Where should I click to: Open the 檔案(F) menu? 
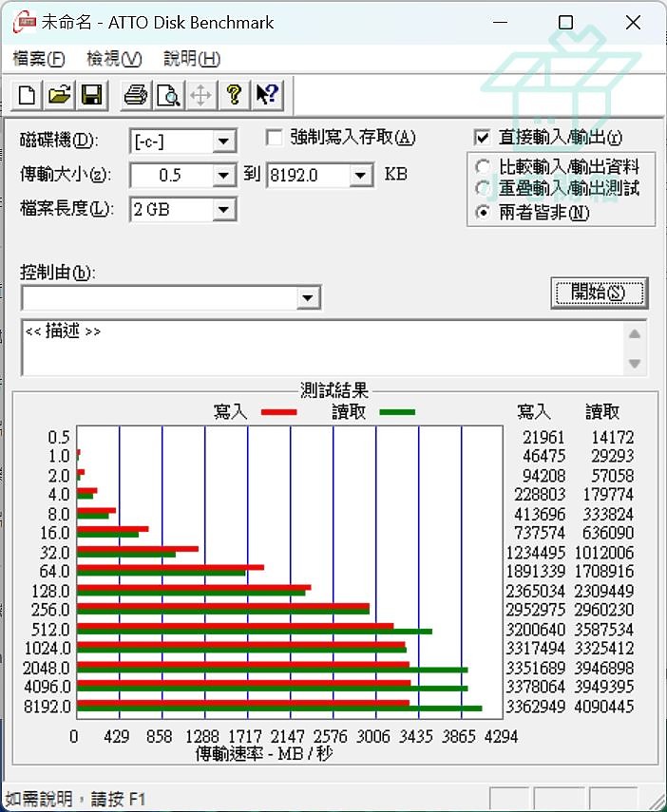38,59
